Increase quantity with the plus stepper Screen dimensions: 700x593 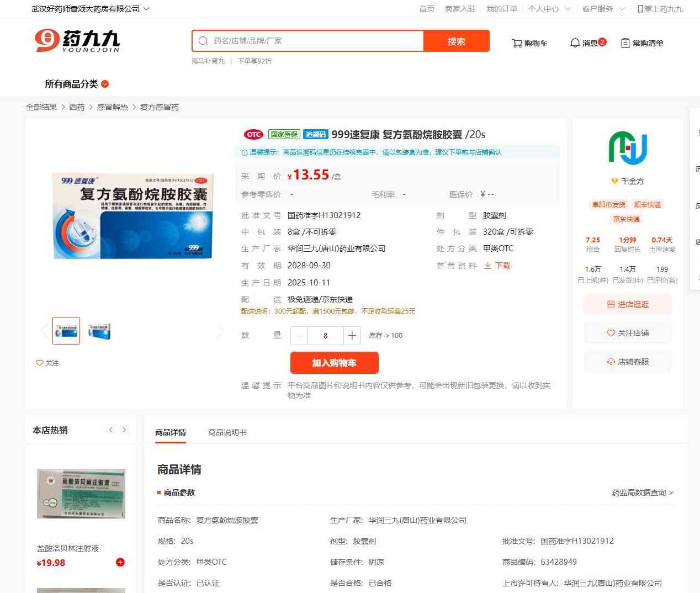point(352,336)
